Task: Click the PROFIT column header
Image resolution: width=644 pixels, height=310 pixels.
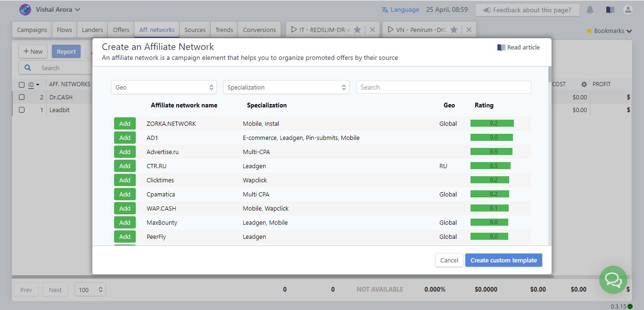Action: click(601, 84)
